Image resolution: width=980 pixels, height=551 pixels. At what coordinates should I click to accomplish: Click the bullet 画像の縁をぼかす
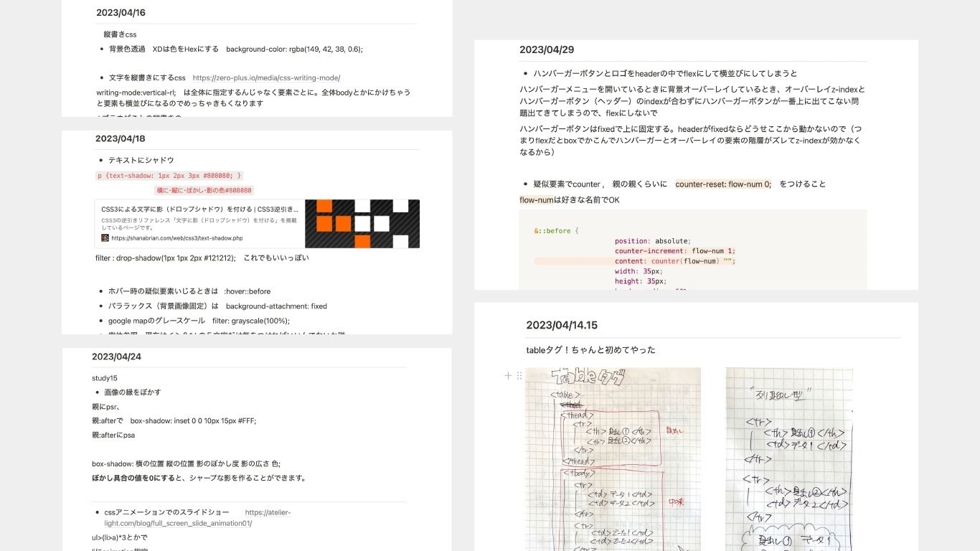tap(133, 392)
